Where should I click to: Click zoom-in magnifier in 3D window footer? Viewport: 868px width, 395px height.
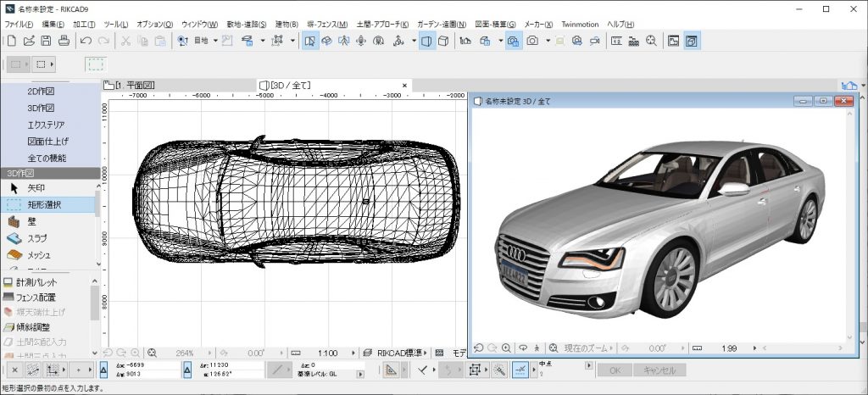(506, 348)
